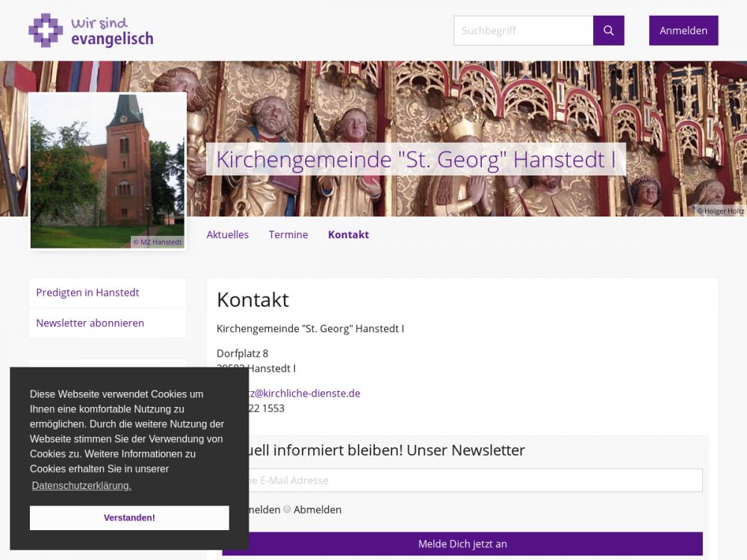Go to Newsletter abonnieren in sidebar
Viewport: 747px width, 560px height.
90,323
